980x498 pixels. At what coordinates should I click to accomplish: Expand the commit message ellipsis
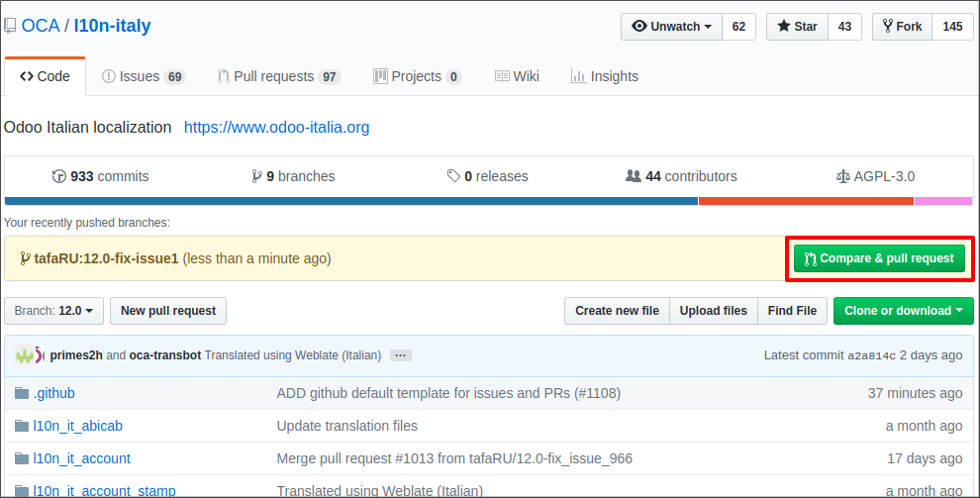point(400,355)
